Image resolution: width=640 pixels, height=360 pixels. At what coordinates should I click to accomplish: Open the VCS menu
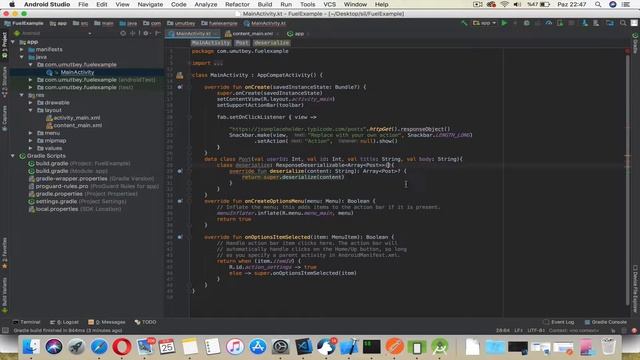[329, 4]
